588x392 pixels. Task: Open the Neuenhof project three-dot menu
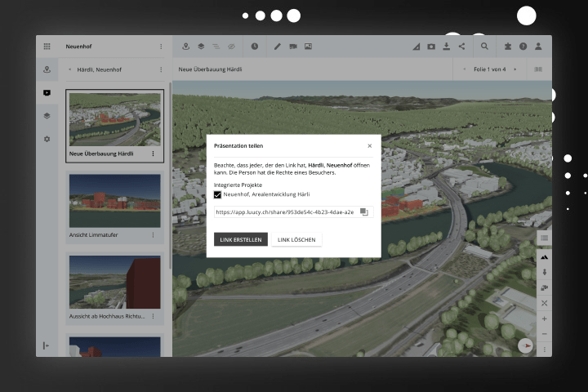tap(161, 47)
